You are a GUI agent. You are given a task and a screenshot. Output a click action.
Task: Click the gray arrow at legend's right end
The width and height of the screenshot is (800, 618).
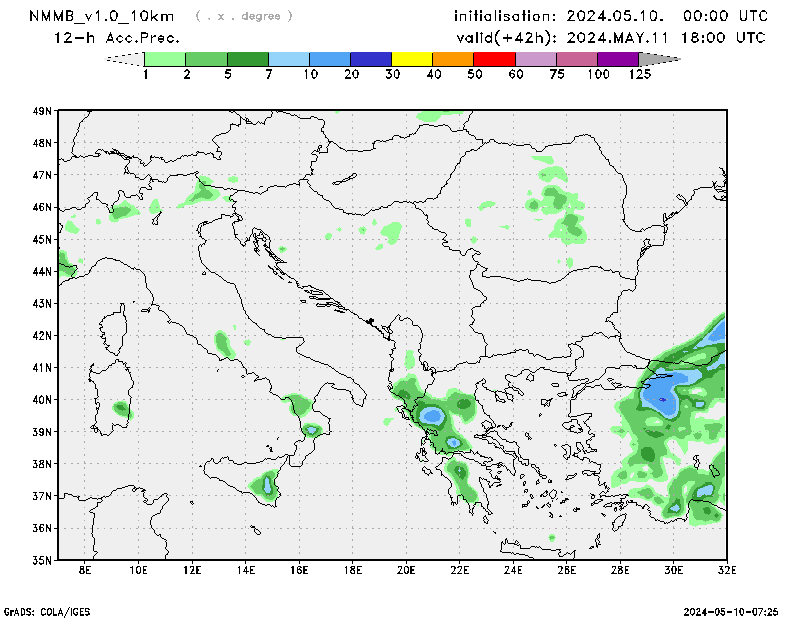click(658, 59)
